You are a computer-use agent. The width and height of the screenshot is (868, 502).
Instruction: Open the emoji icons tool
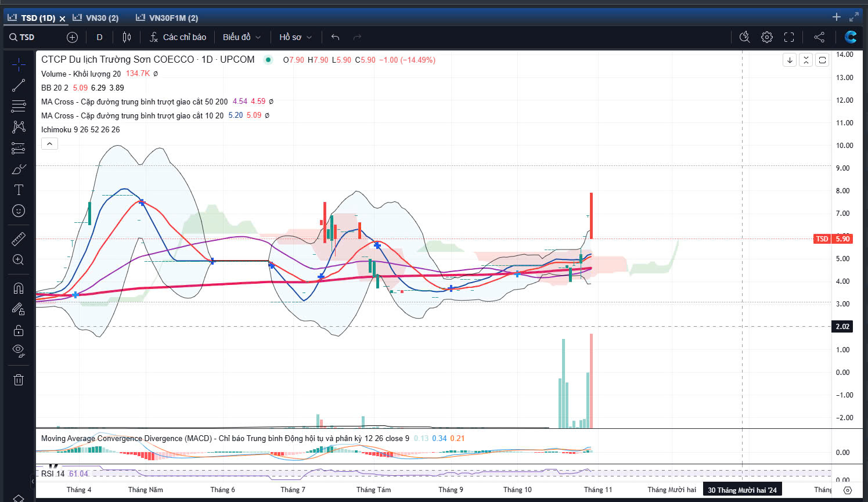(19, 211)
